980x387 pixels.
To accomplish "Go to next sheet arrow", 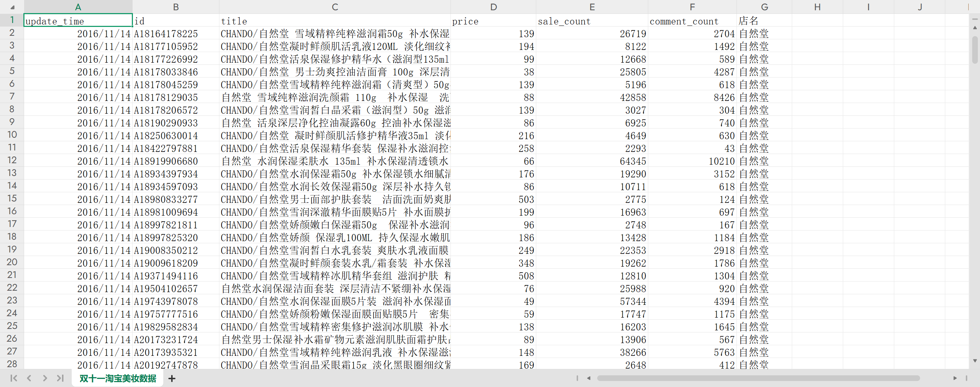I will point(45,378).
